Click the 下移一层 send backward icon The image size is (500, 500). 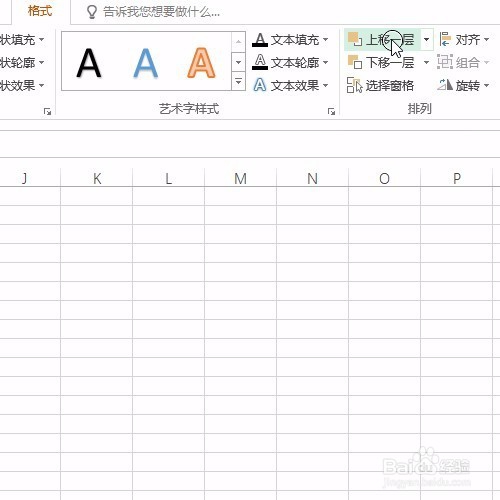355,62
